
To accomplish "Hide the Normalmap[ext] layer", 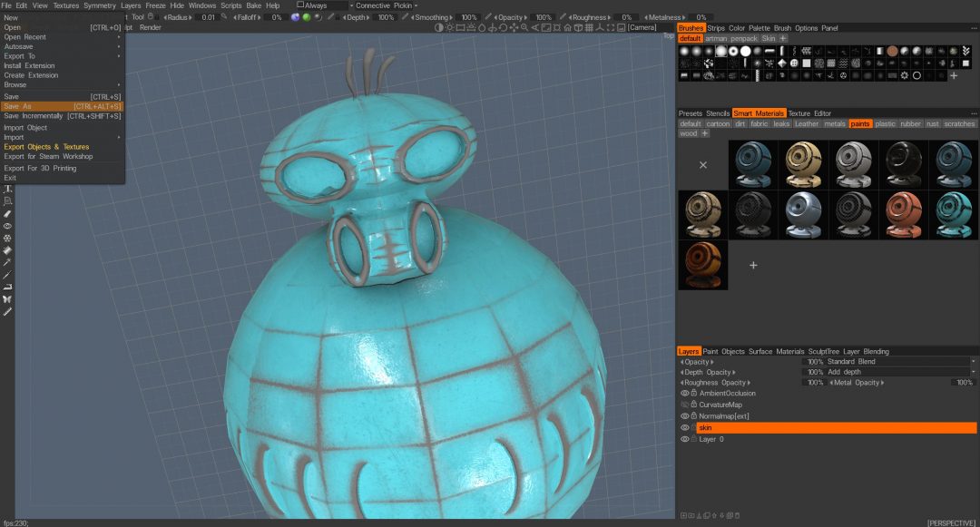I will coord(684,415).
